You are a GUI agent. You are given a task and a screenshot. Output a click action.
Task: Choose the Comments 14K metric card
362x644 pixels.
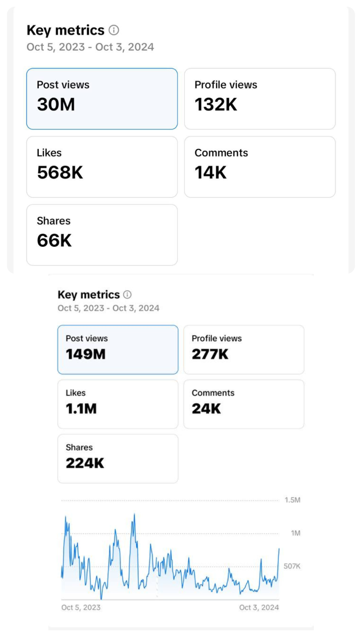coord(260,167)
